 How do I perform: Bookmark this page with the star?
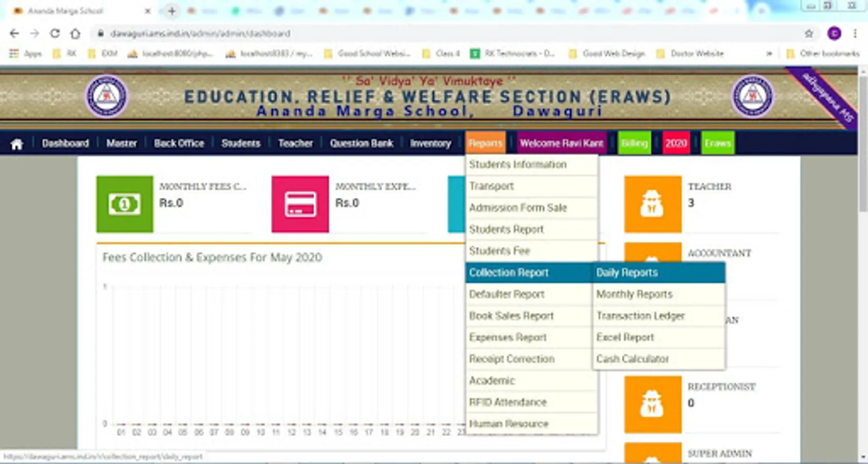pyautogui.click(x=809, y=34)
